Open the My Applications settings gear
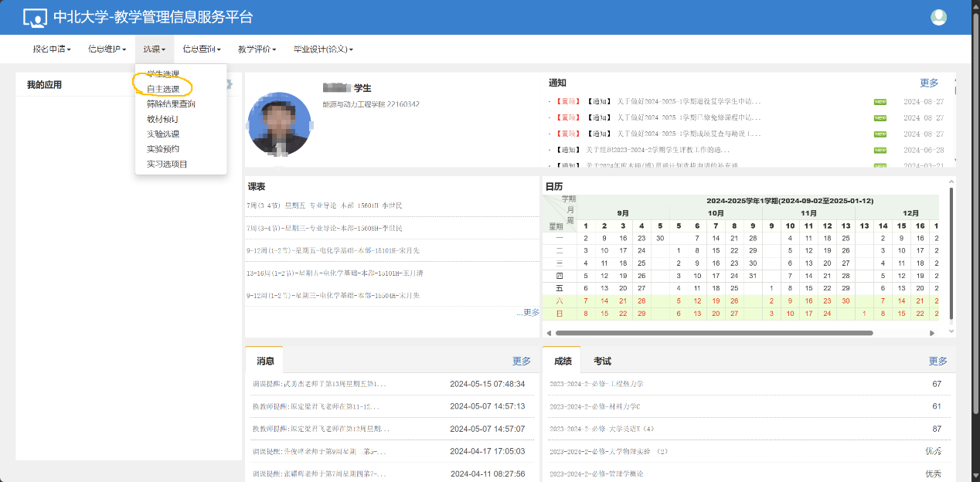Screen dimensions: 980x482 (x=229, y=84)
